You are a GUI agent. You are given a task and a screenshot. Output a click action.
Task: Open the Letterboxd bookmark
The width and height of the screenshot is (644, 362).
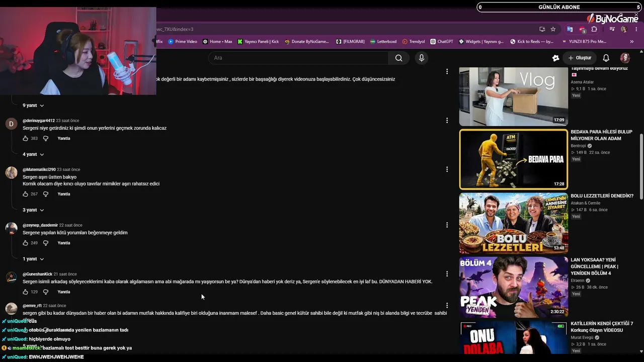pos(383,42)
